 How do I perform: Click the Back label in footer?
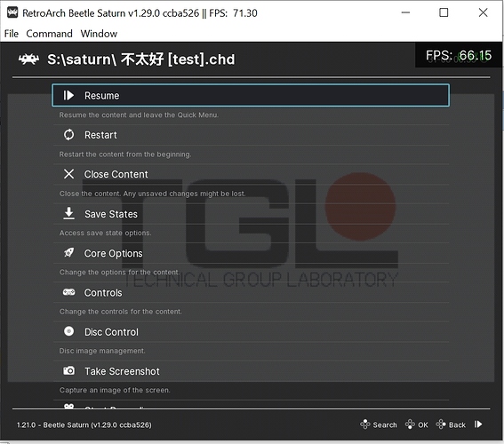[457, 424]
